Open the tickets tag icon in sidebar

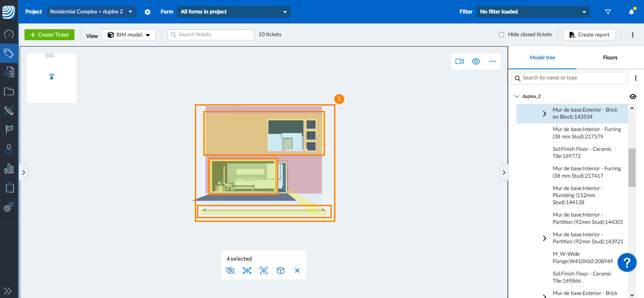(9, 53)
